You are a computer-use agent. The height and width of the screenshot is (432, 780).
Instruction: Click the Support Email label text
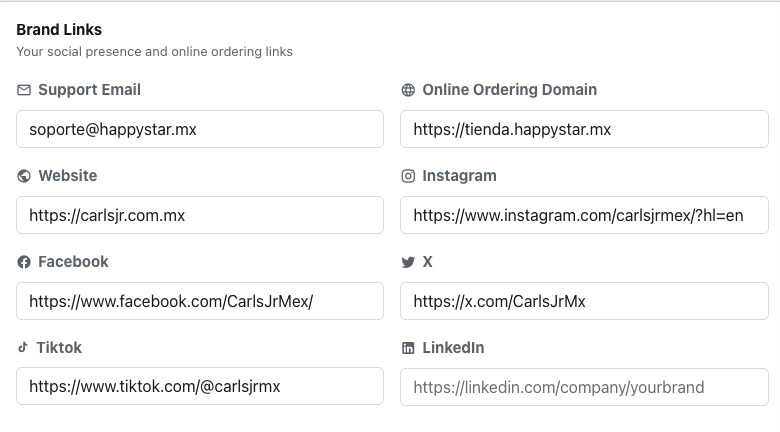click(90, 90)
